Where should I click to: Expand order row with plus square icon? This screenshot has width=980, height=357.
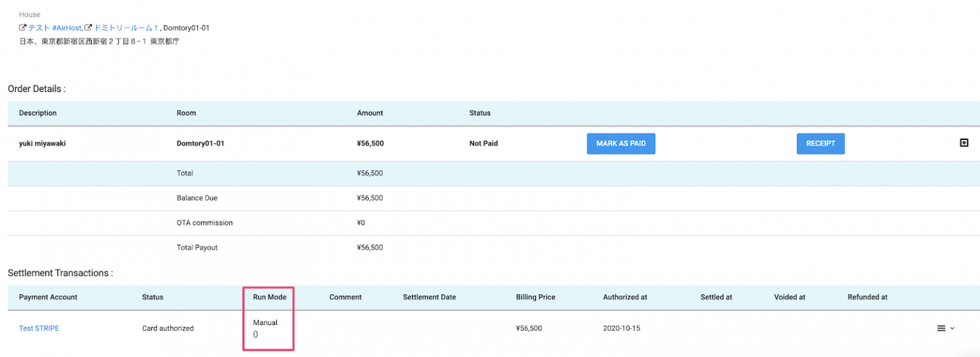964,143
